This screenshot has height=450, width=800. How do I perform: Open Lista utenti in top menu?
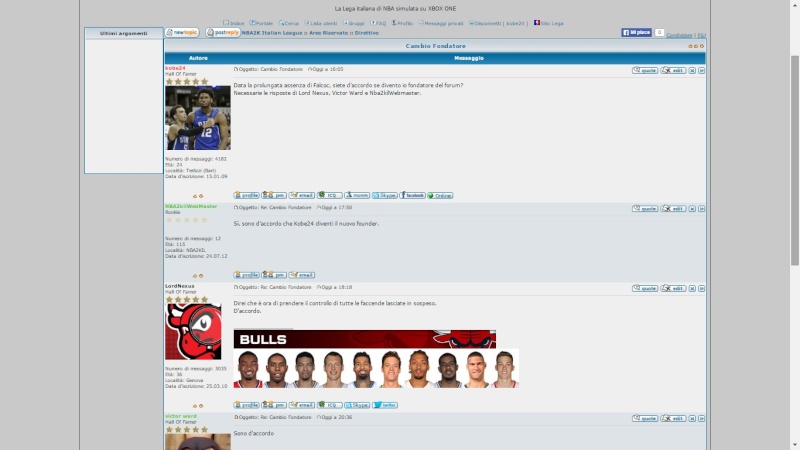point(321,23)
